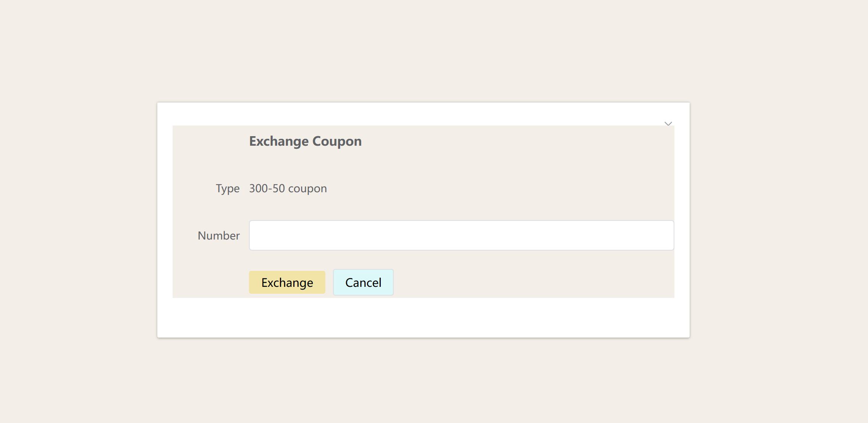Click the yellow Exchange button
Viewport: 868px width, 423px height.
(x=287, y=282)
